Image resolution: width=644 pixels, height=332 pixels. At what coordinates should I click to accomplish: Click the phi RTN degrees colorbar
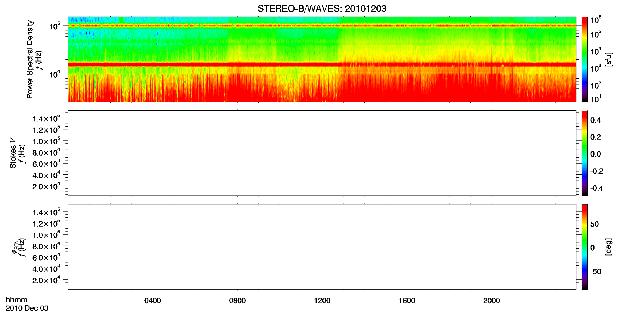[x=585, y=247]
